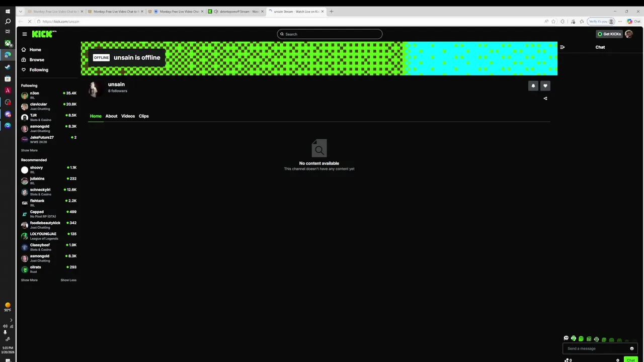644x362 pixels.
Task: Click the browser stop loading X button
Action: pos(30,22)
